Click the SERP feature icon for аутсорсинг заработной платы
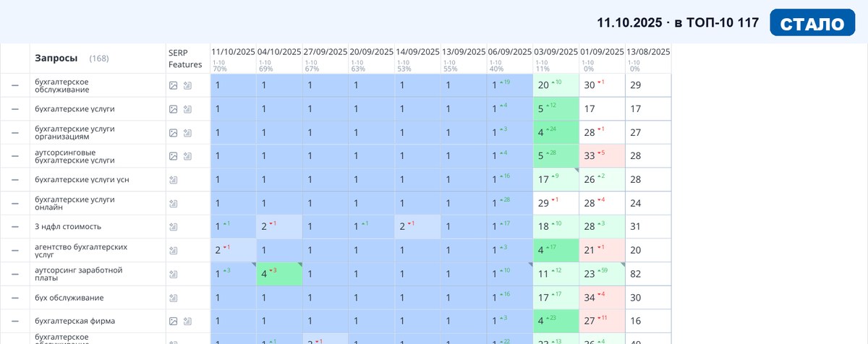 [173, 274]
